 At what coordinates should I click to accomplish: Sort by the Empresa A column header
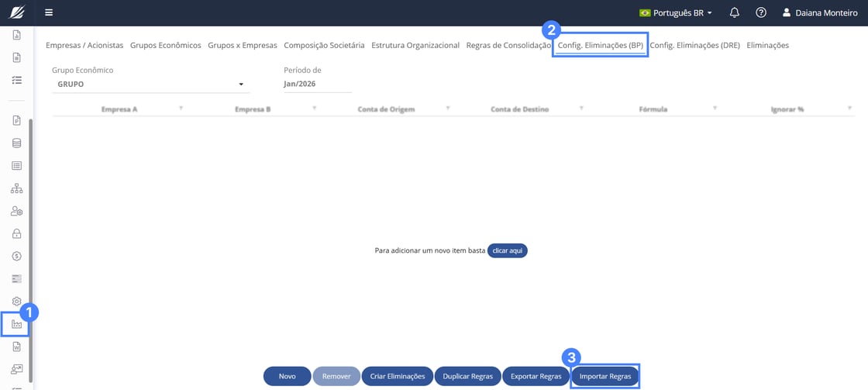click(119, 109)
